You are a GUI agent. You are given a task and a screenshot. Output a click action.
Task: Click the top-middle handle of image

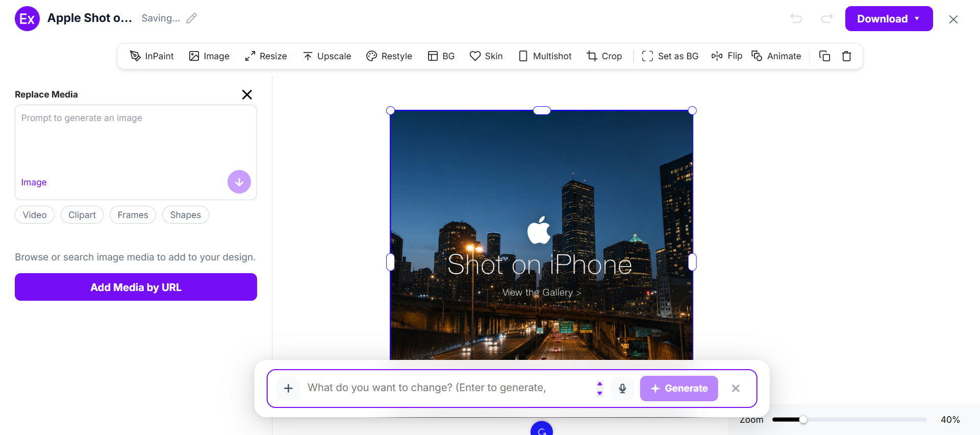pos(542,110)
